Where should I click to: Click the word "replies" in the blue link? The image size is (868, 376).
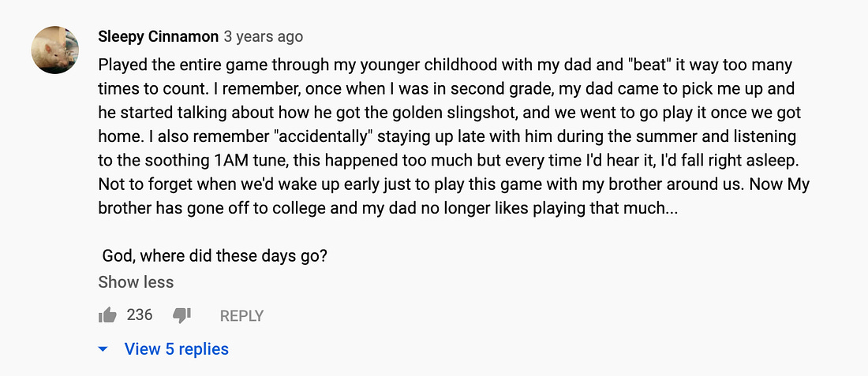pyautogui.click(x=204, y=349)
